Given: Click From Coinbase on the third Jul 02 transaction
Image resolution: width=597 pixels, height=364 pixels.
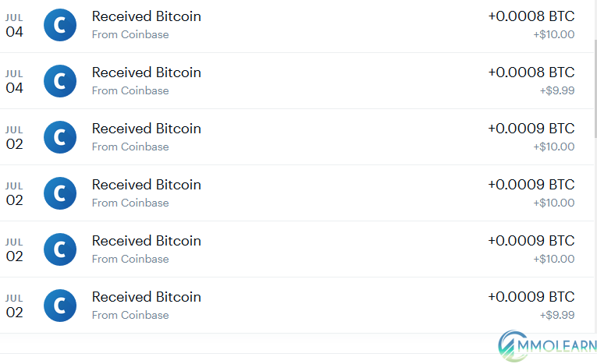Looking at the screenshot, I should pos(130,259).
